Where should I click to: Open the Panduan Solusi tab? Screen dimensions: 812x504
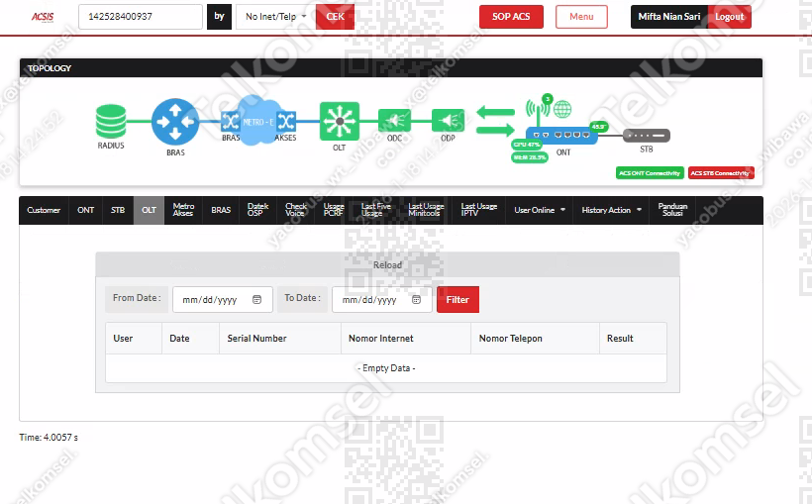point(672,210)
